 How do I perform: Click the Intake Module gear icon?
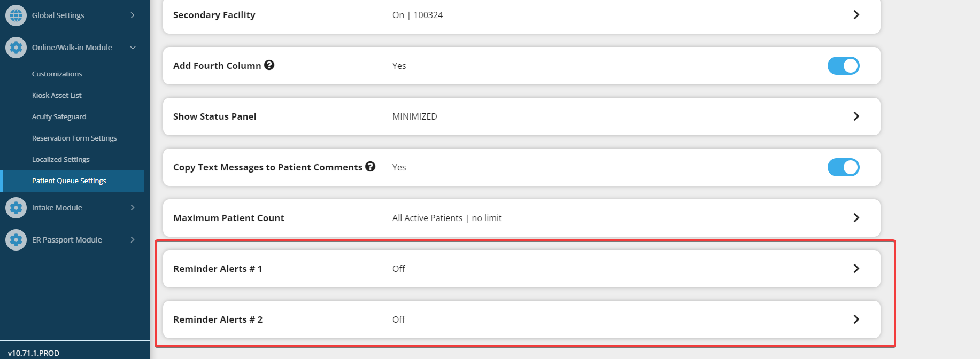16,208
